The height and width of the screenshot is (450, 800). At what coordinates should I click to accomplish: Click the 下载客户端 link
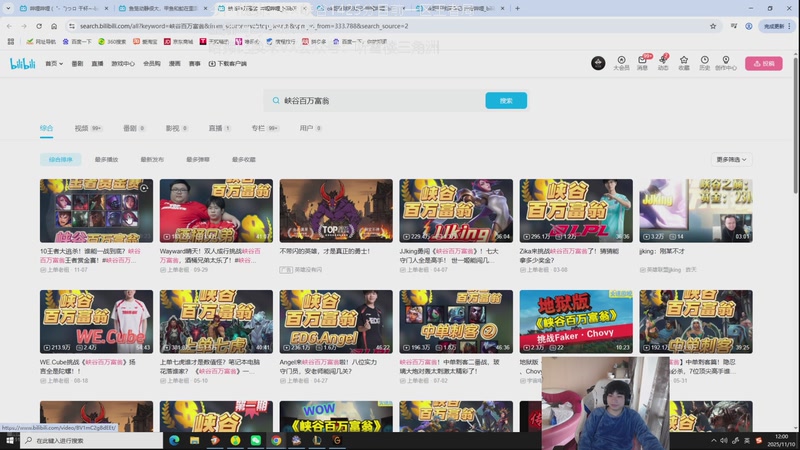[228, 64]
